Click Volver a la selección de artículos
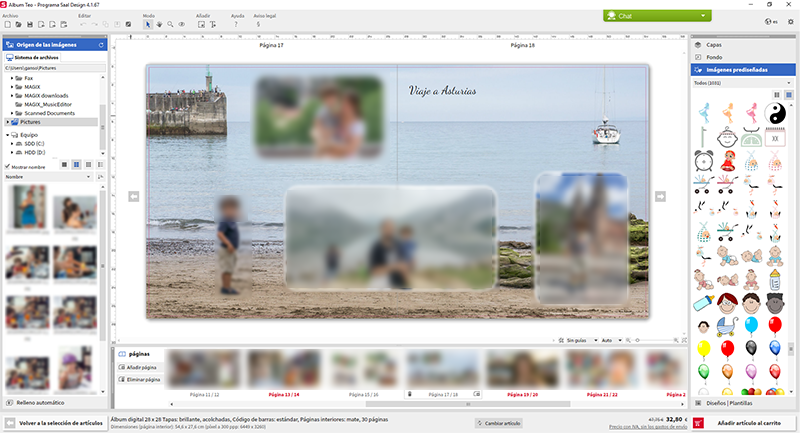This screenshot has height=433, width=800. click(x=55, y=423)
